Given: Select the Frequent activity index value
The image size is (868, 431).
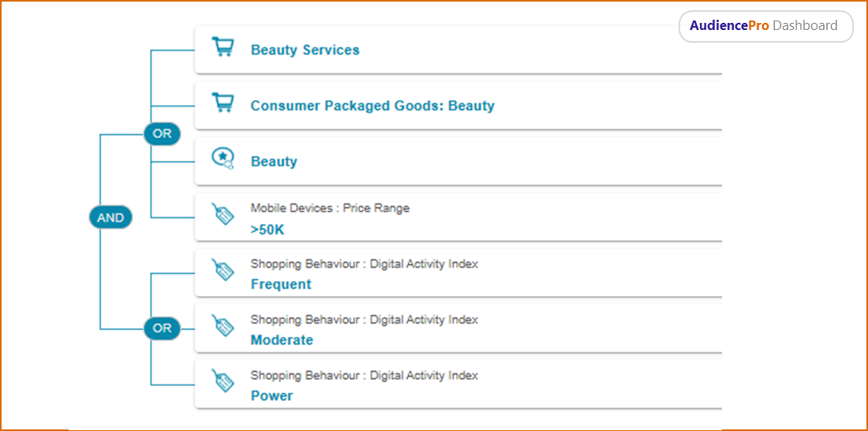Looking at the screenshot, I should (x=281, y=284).
